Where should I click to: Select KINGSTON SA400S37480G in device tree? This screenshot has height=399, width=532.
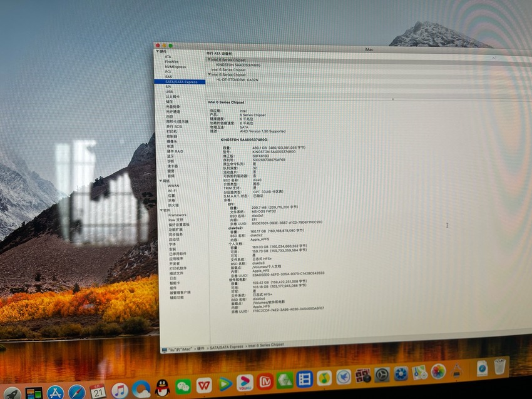click(x=238, y=65)
